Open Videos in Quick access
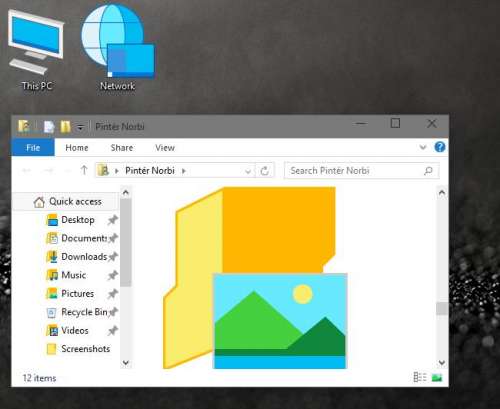 point(68,330)
